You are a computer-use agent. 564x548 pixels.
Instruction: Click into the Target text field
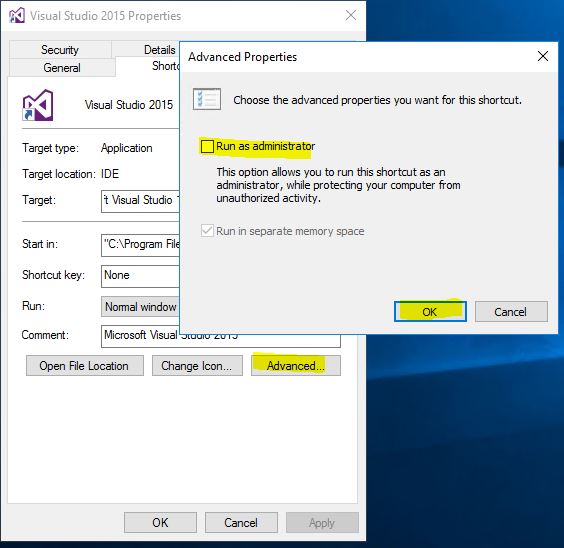pyautogui.click(x=140, y=201)
